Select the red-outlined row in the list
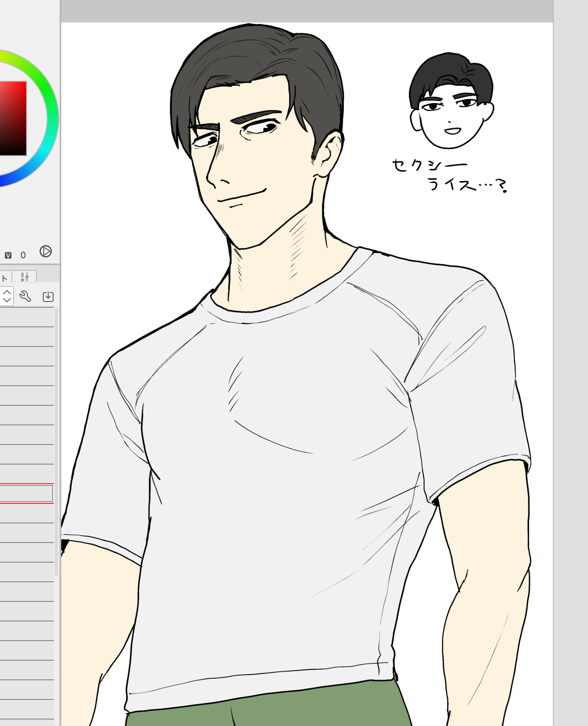 pyautogui.click(x=26, y=494)
